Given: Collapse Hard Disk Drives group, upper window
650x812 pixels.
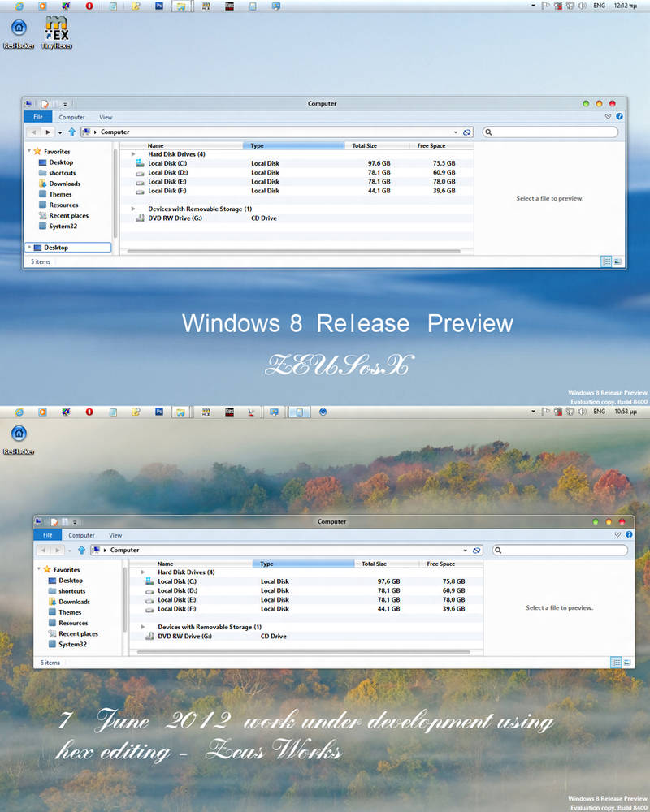Looking at the screenshot, I should pyautogui.click(x=133, y=153).
